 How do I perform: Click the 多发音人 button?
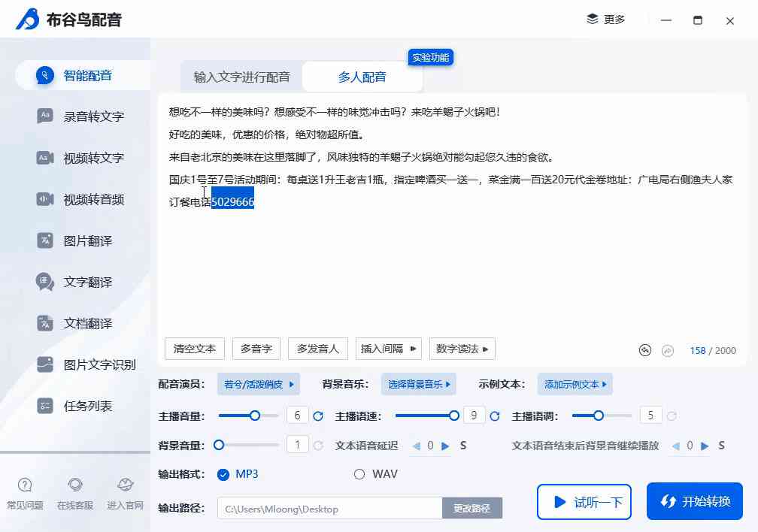click(318, 349)
